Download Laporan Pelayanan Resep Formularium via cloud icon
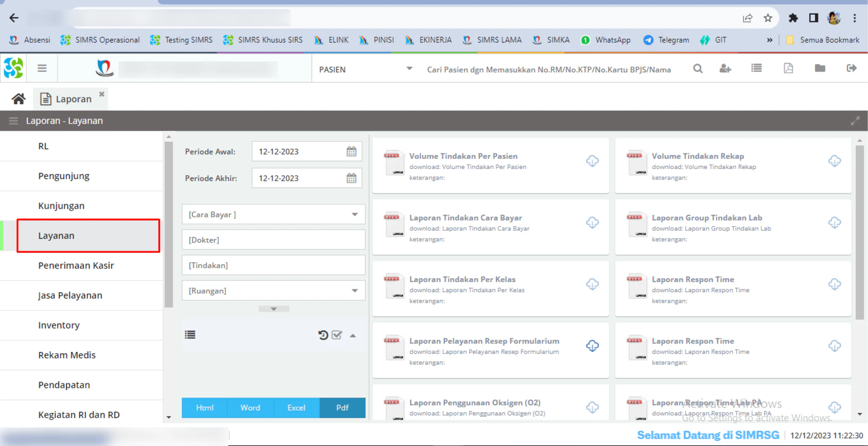The width and height of the screenshot is (868, 446). (592, 346)
